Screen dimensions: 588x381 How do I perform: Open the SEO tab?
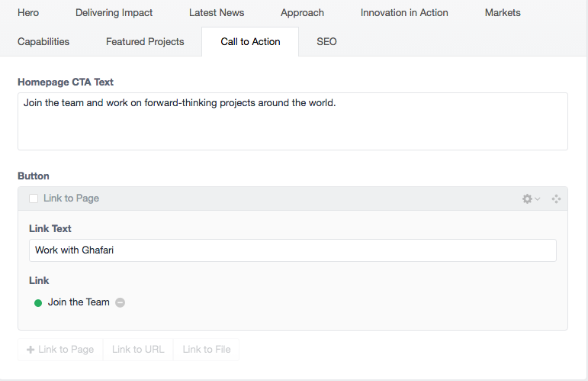[x=326, y=42]
